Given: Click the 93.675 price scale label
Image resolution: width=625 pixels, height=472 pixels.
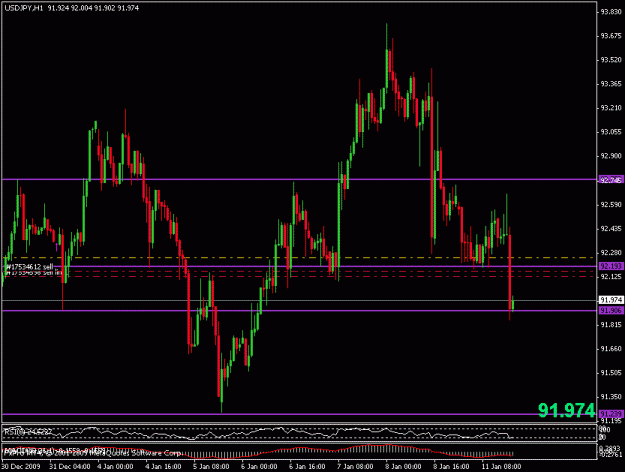Looking at the screenshot, I should (x=611, y=36).
